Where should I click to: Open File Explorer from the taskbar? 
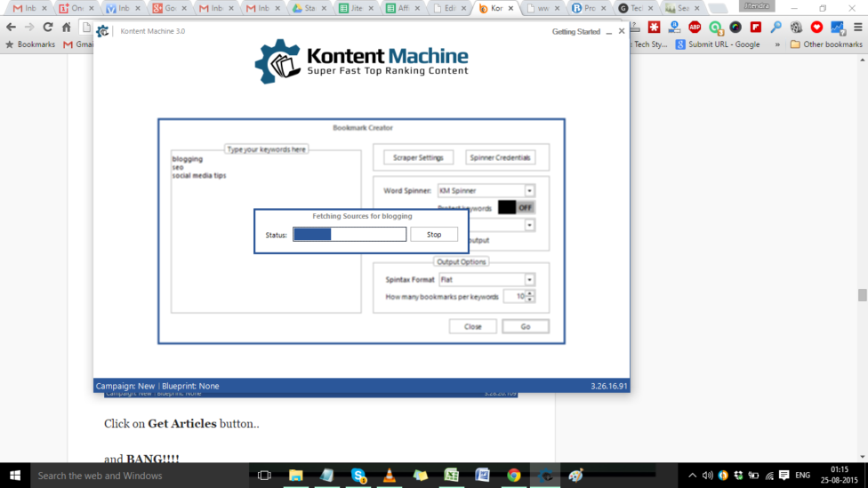point(295,476)
